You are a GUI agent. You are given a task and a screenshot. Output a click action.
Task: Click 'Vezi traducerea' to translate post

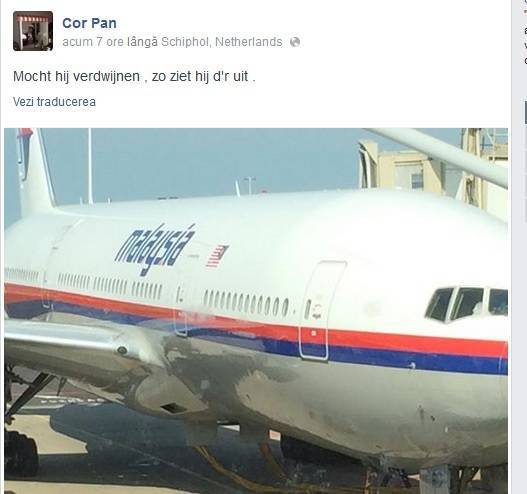click(x=54, y=102)
